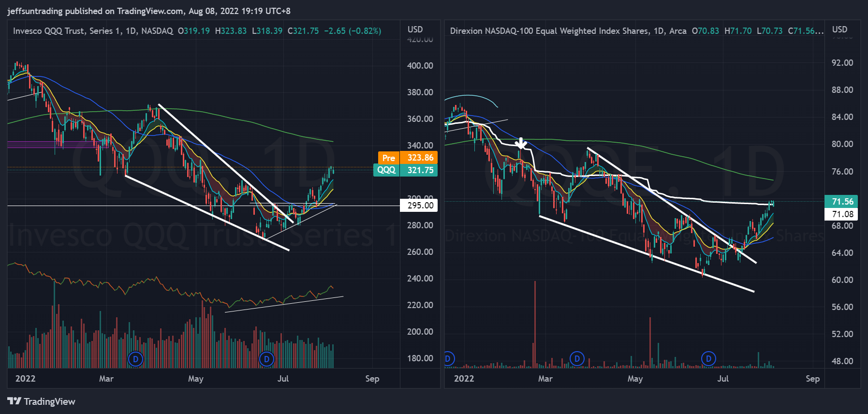Click the orange Pre 323.86 price label

pyautogui.click(x=408, y=158)
